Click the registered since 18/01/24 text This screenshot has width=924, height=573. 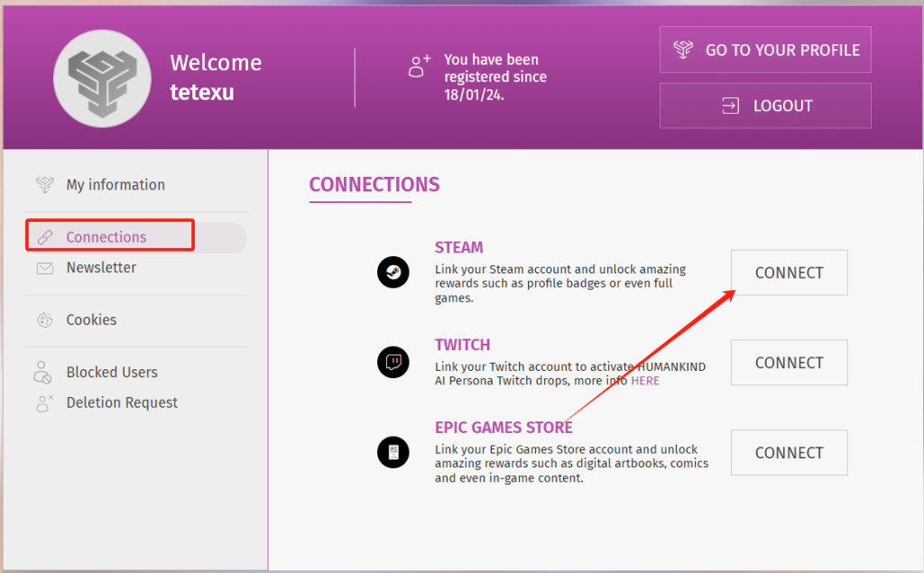pyautogui.click(x=495, y=77)
